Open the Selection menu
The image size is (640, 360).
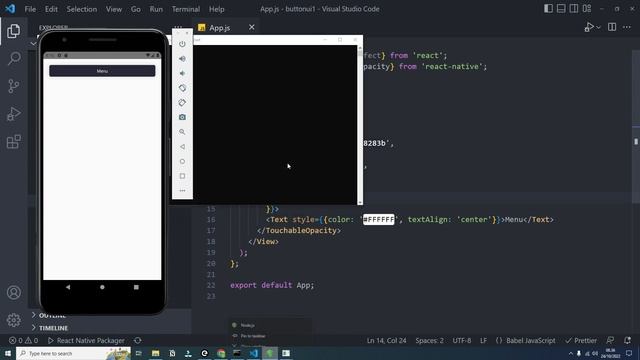click(x=82, y=9)
